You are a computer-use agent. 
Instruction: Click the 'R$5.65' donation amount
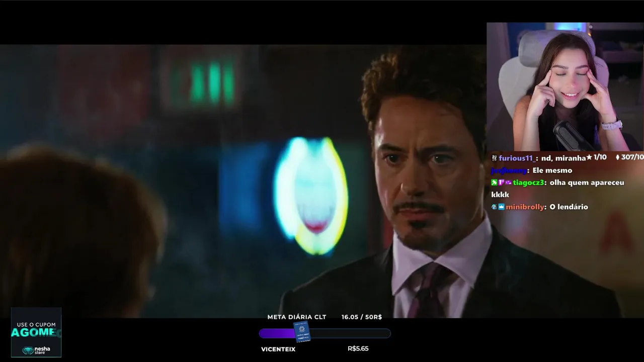(x=358, y=348)
